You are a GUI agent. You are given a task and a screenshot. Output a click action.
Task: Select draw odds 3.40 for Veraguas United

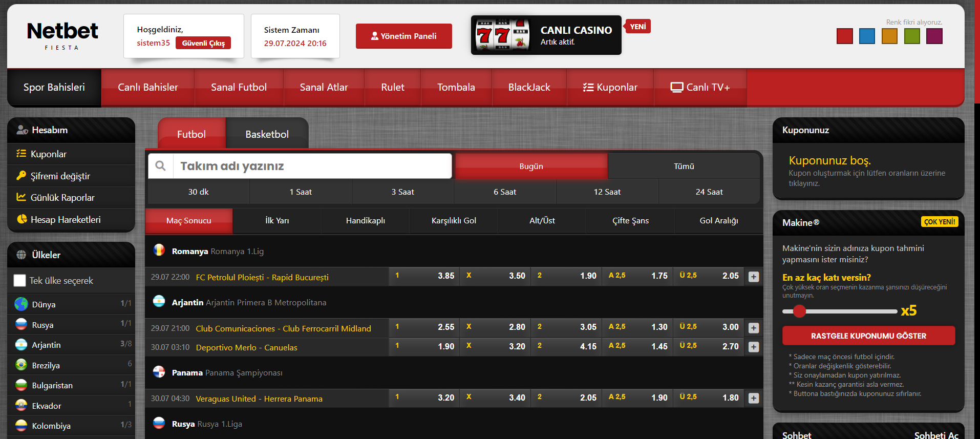tap(495, 397)
